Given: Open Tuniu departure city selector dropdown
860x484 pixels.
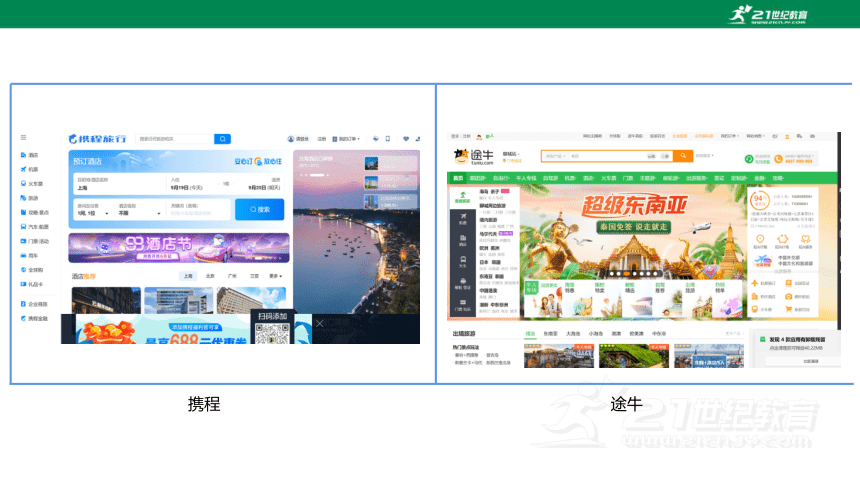Looking at the screenshot, I should (511, 154).
